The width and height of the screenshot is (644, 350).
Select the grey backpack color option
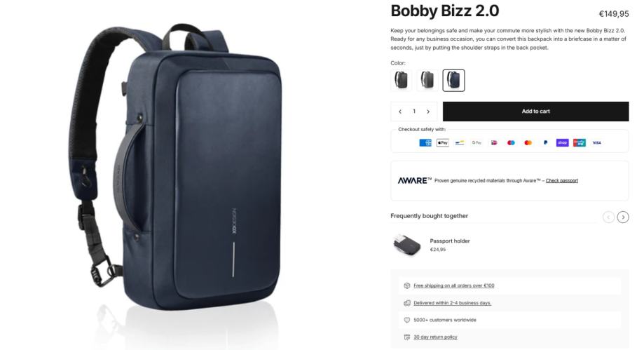[x=427, y=80]
